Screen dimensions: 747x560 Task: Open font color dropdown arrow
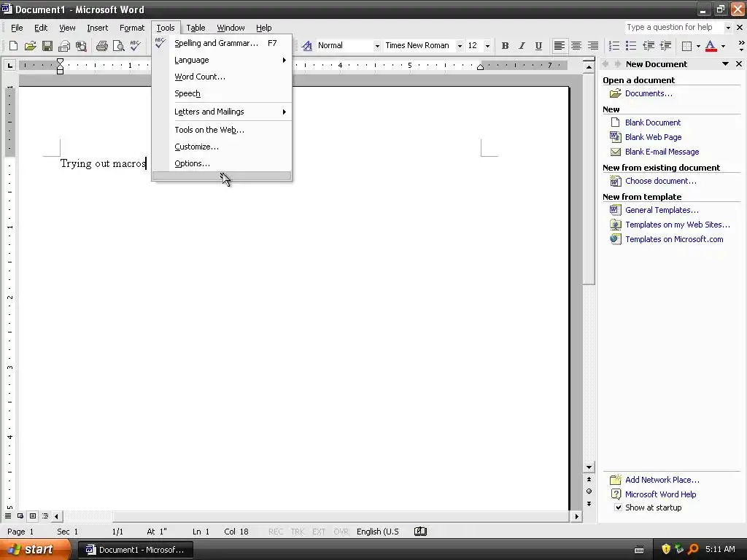pyautogui.click(x=723, y=46)
